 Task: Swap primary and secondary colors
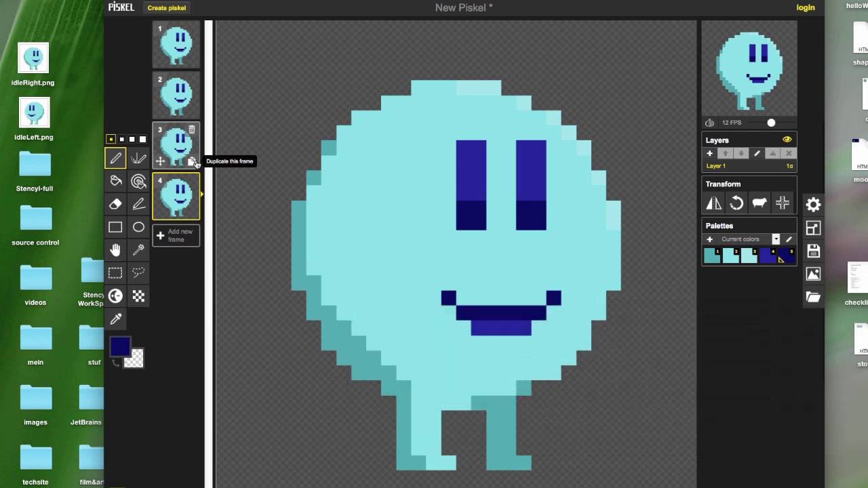click(115, 363)
